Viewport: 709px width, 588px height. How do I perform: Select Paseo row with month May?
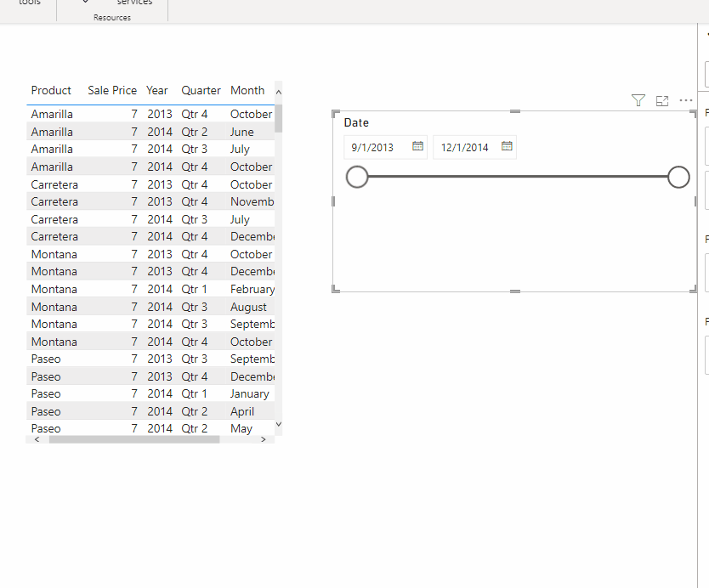[150, 428]
